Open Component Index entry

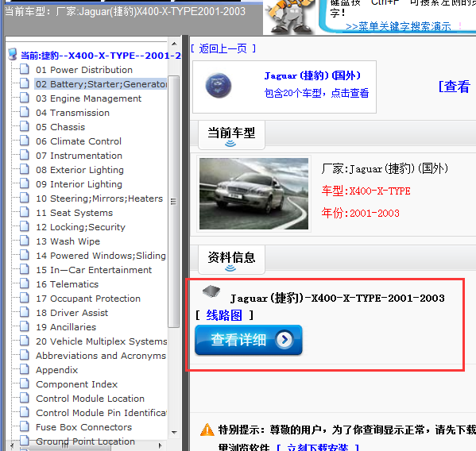[76, 384]
